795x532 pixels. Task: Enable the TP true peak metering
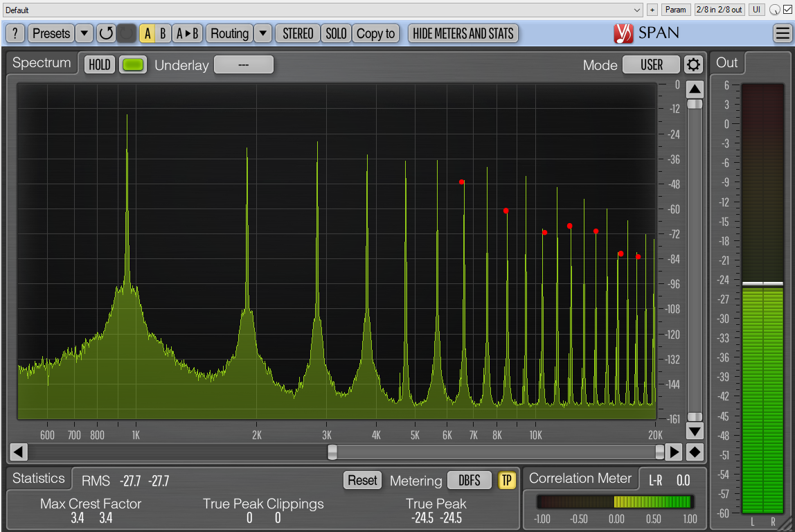click(x=507, y=480)
